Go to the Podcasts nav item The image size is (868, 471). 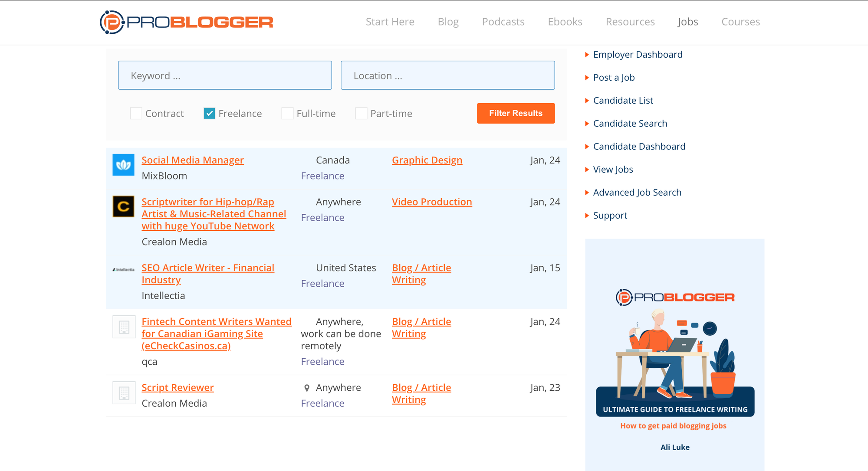(503, 22)
